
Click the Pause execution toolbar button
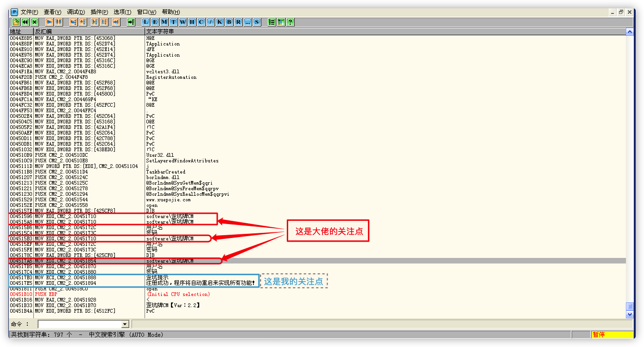click(58, 22)
